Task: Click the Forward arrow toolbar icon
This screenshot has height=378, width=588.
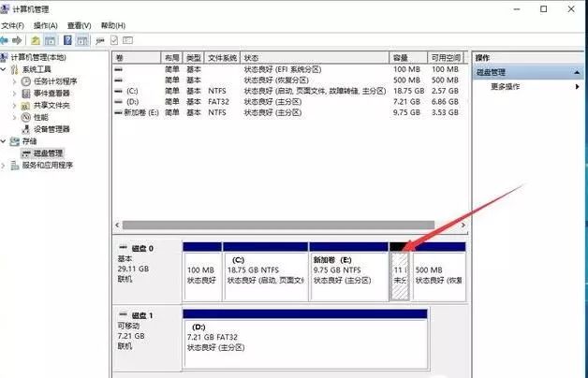Action: tap(17, 40)
